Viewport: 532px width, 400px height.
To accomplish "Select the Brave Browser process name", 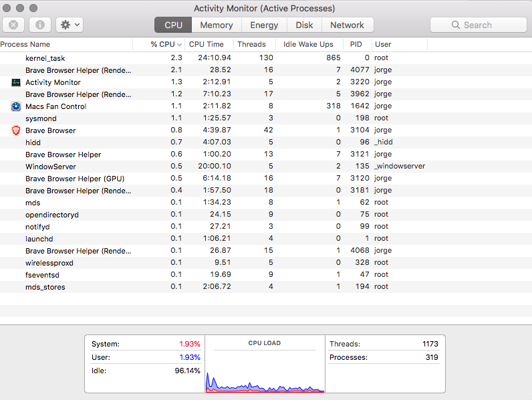I will coord(51,130).
